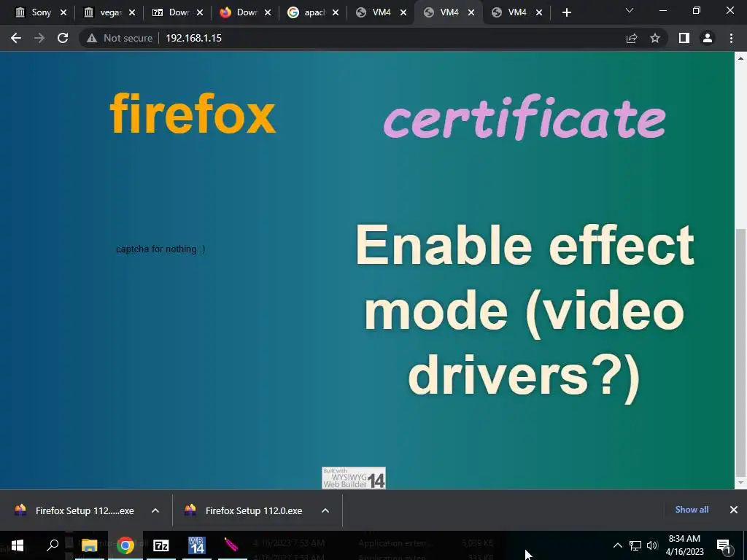This screenshot has width=747, height=560.
Task: Open 7-Zip from the taskbar
Action: click(x=161, y=545)
